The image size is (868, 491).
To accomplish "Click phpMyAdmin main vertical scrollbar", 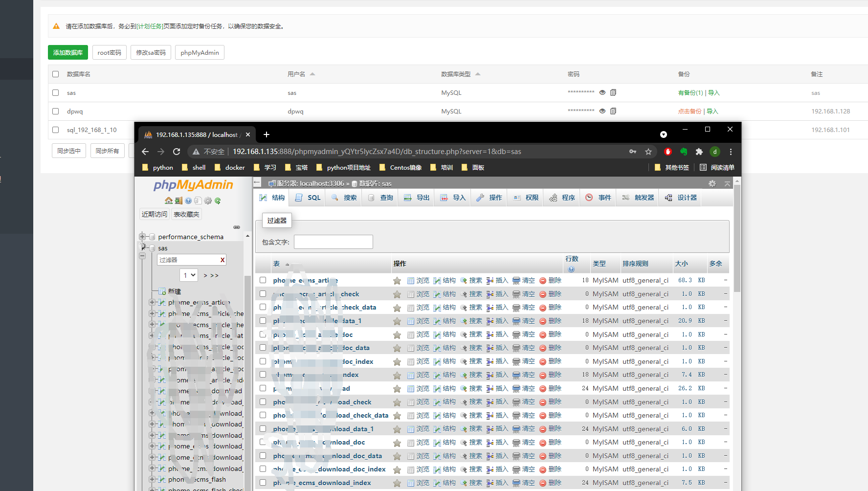I will (737, 239).
